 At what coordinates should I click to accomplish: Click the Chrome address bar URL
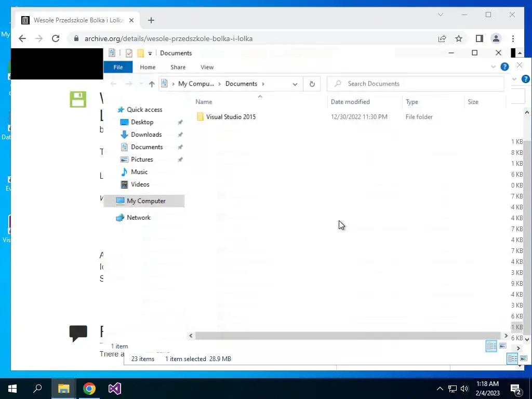169,38
